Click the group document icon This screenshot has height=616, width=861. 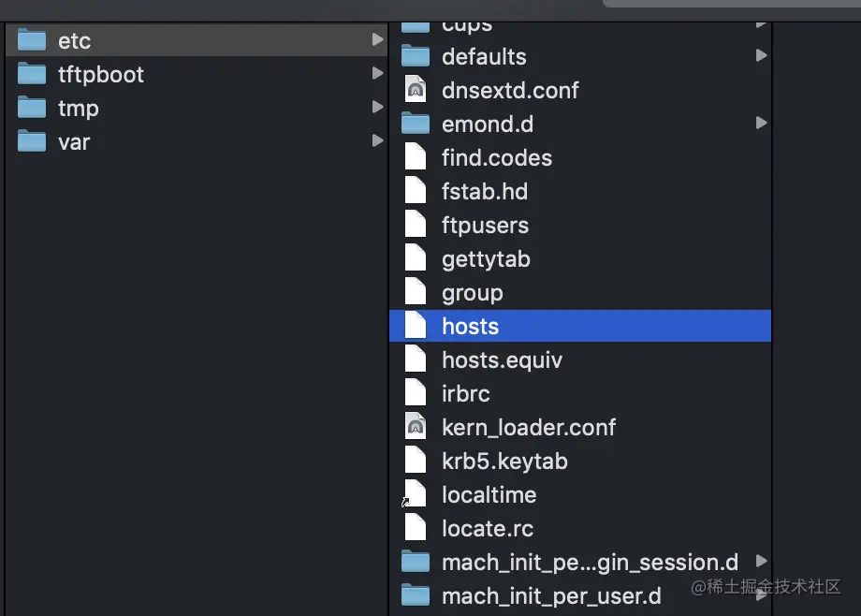click(x=416, y=291)
